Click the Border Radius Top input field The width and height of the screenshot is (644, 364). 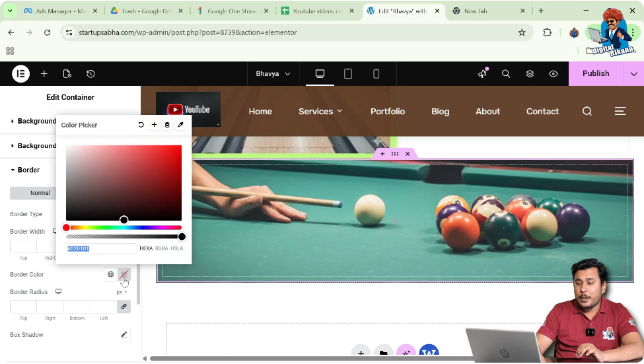23,307
